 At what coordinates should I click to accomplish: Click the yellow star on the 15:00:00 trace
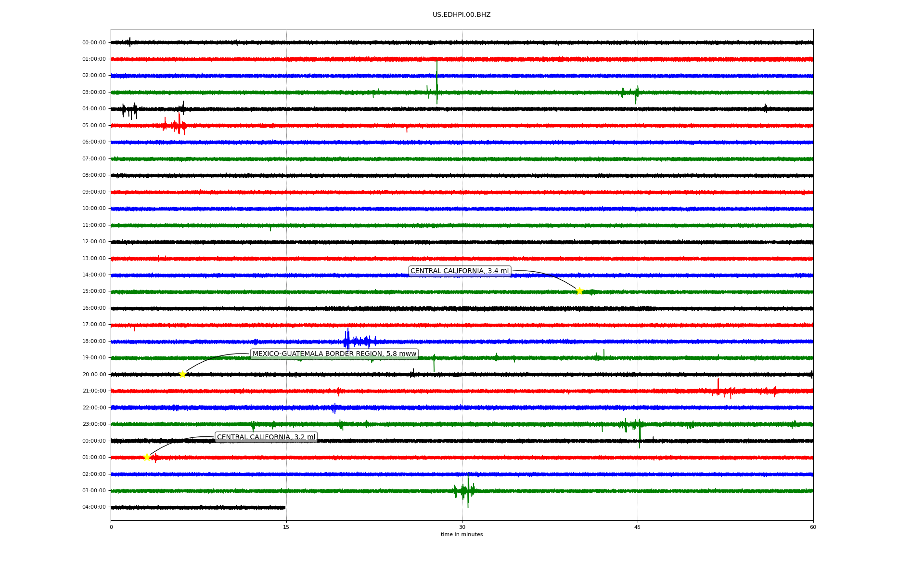pos(579,291)
